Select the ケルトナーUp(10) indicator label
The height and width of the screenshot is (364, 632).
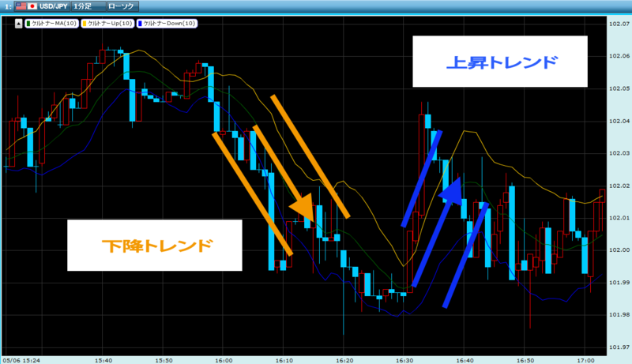click(x=107, y=24)
